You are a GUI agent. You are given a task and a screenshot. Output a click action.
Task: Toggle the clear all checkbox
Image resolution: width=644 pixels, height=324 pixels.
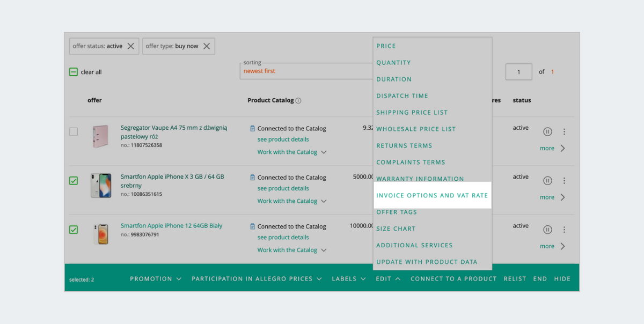click(74, 72)
